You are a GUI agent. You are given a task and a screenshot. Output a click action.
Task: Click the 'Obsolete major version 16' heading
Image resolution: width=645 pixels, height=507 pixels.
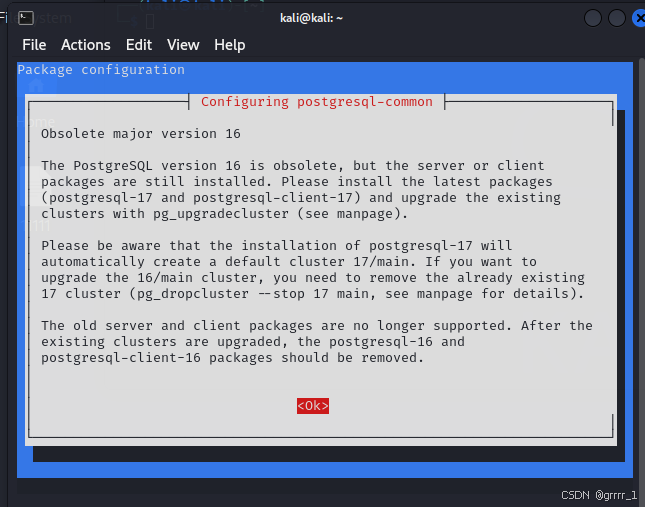pos(141,134)
